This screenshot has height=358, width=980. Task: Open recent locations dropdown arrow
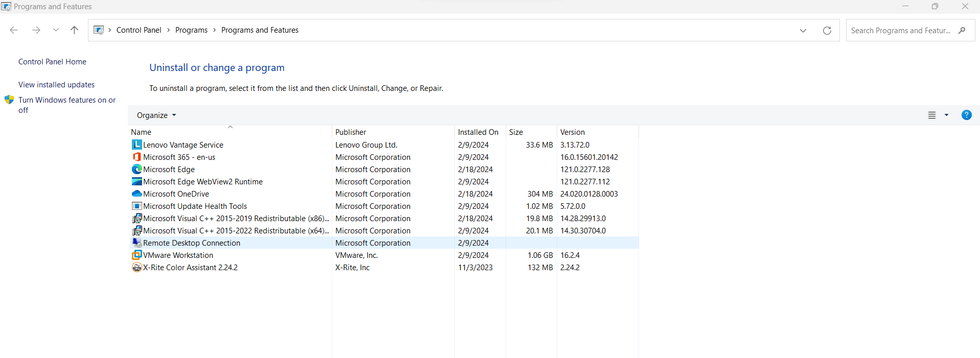pos(56,30)
